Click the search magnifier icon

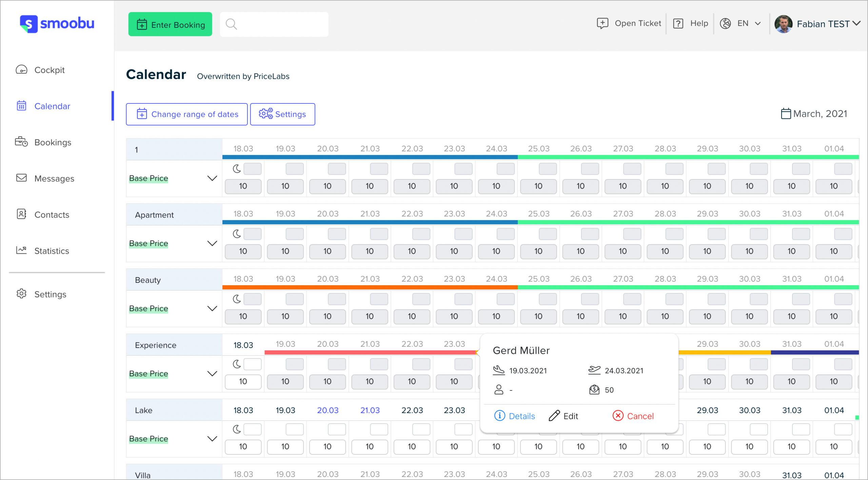231,24
